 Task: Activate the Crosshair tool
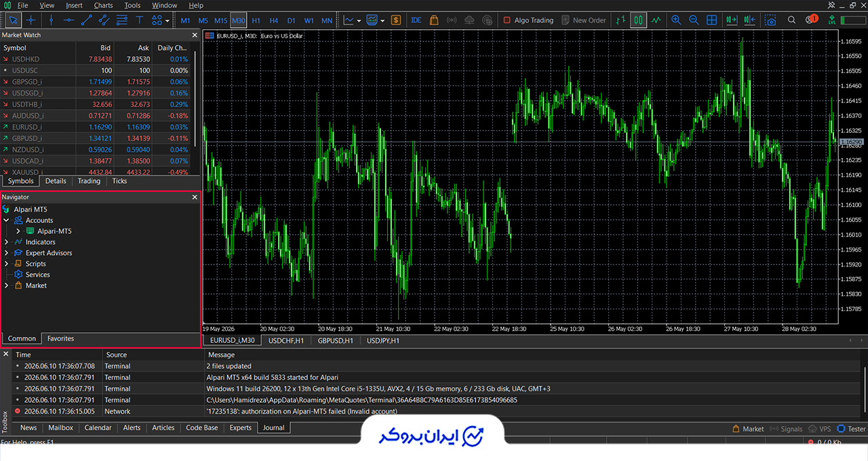[x=31, y=20]
